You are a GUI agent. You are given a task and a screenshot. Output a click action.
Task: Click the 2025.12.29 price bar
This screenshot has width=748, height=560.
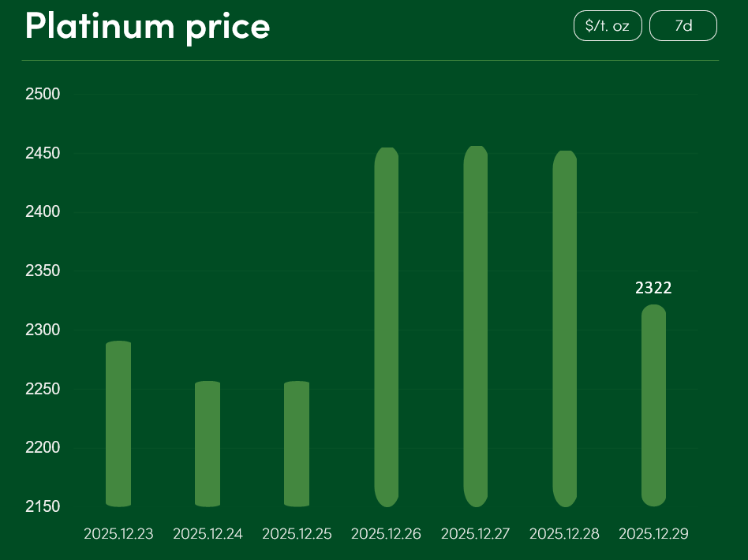tap(653, 405)
